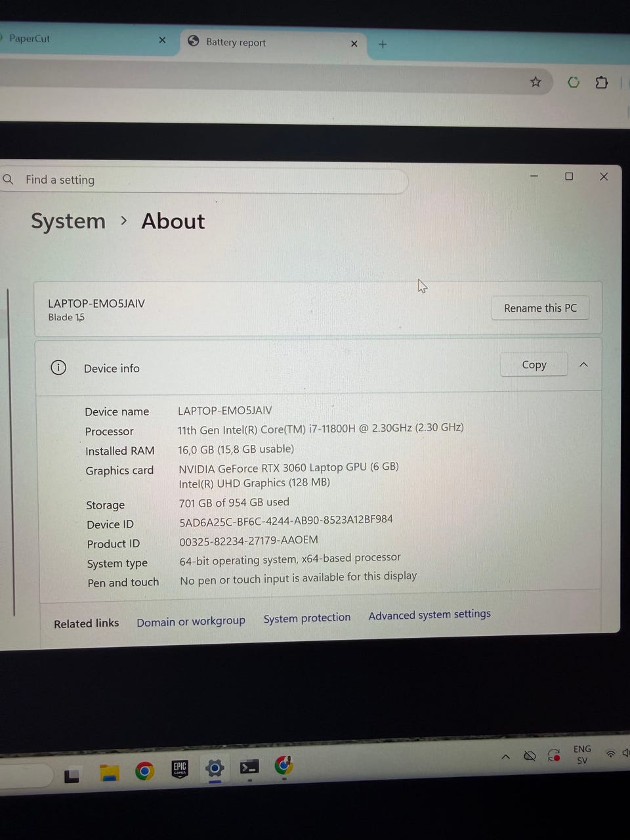Show hidden system tray icons

505,757
